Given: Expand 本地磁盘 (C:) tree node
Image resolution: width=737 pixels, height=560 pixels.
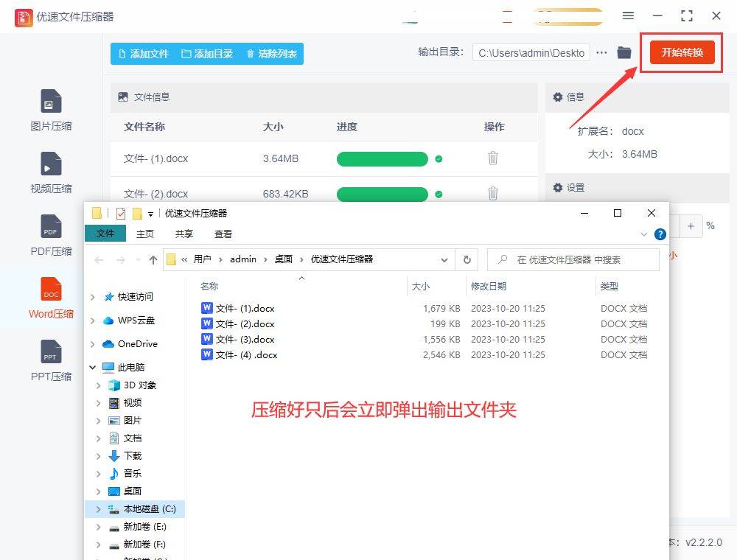Looking at the screenshot, I should 98,509.
